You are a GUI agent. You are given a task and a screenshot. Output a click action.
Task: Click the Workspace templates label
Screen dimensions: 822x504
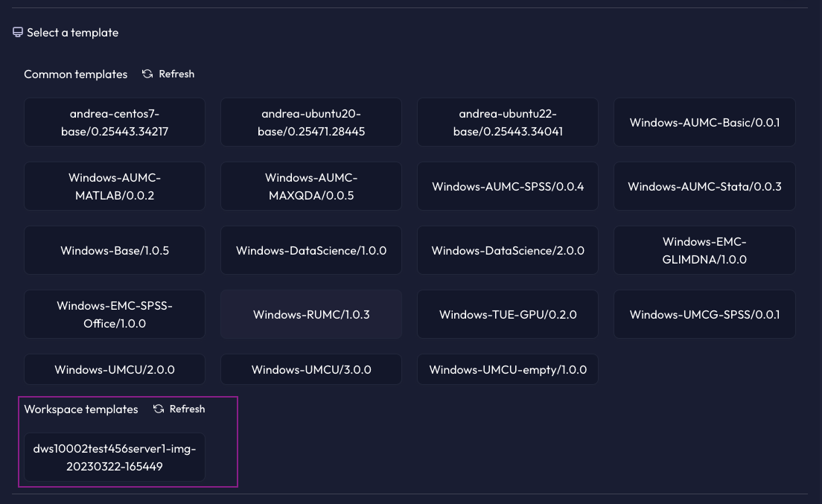(x=80, y=409)
